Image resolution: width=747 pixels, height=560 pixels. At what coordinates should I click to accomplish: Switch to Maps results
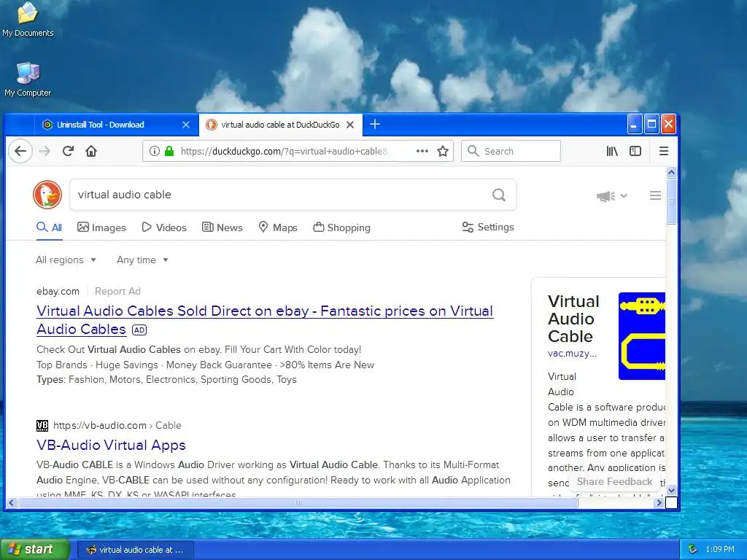(x=278, y=227)
